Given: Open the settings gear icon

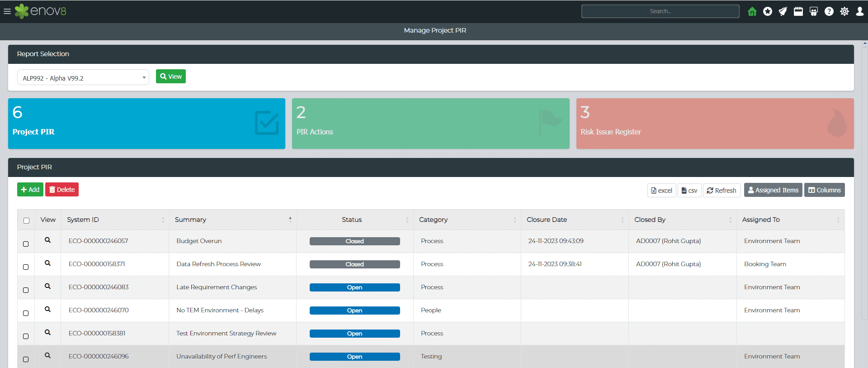Looking at the screenshot, I should (844, 11).
